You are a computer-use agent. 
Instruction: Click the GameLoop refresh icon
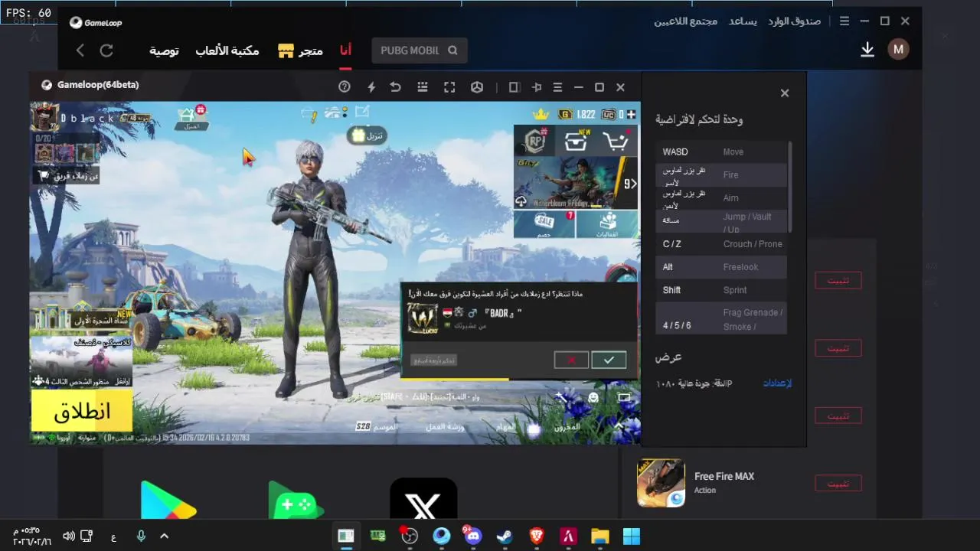pyautogui.click(x=106, y=51)
